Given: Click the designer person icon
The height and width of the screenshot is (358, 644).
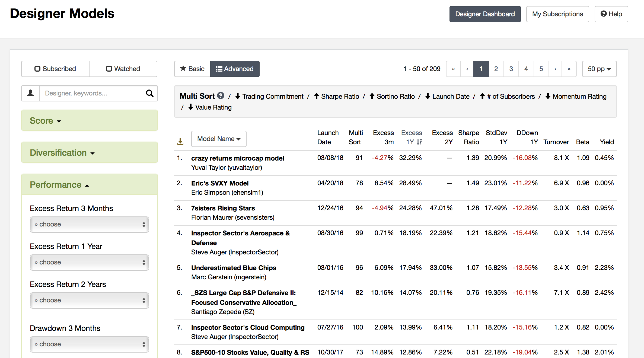Looking at the screenshot, I should click(31, 93).
